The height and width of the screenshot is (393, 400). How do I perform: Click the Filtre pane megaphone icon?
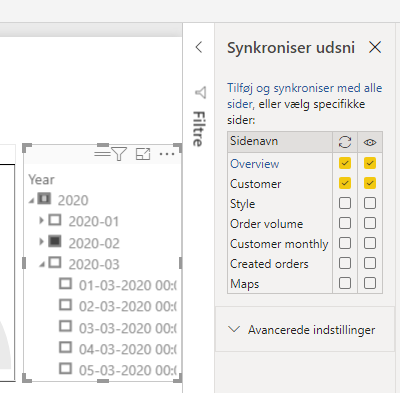pyautogui.click(x=201, y=92)
